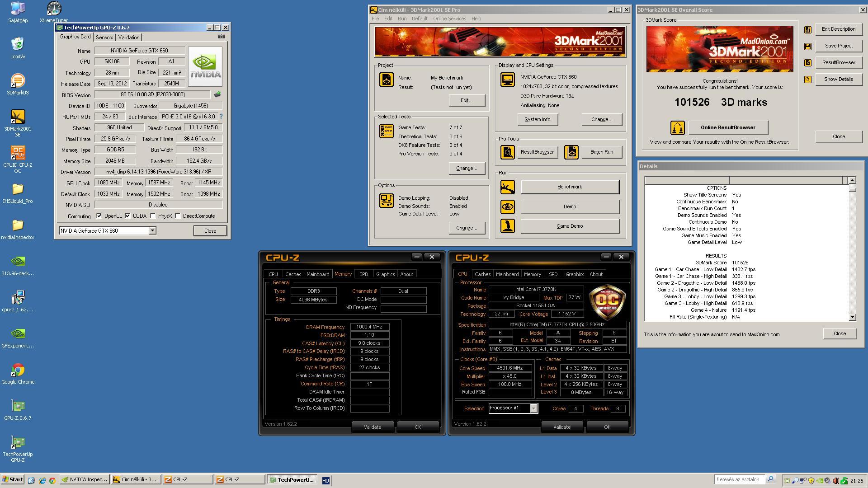
Task: Expand the NVIDIA GeForce GTX 660 GPU dropdown
Action: (x=152, y=231)
